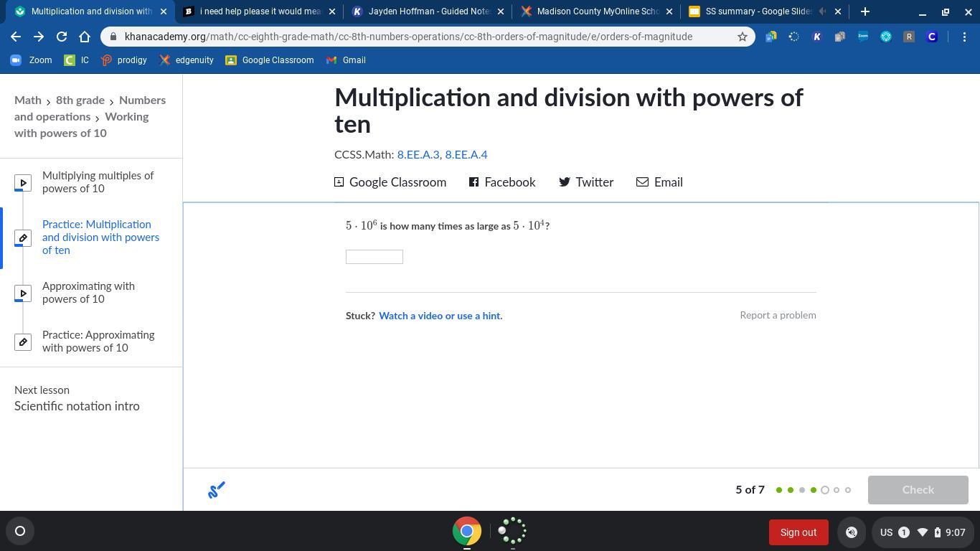The height and width of the screenshot is (551, 980).
Task: Open CCSS standard 8.EE.A.3 link
Action: click(x=418, y=154)
